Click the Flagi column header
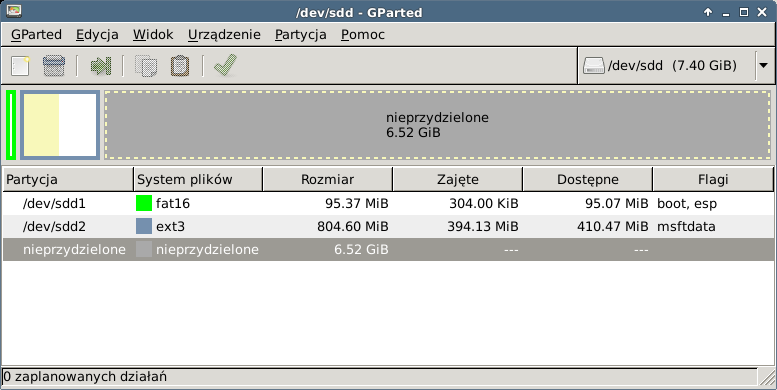 tap(713, 179)
